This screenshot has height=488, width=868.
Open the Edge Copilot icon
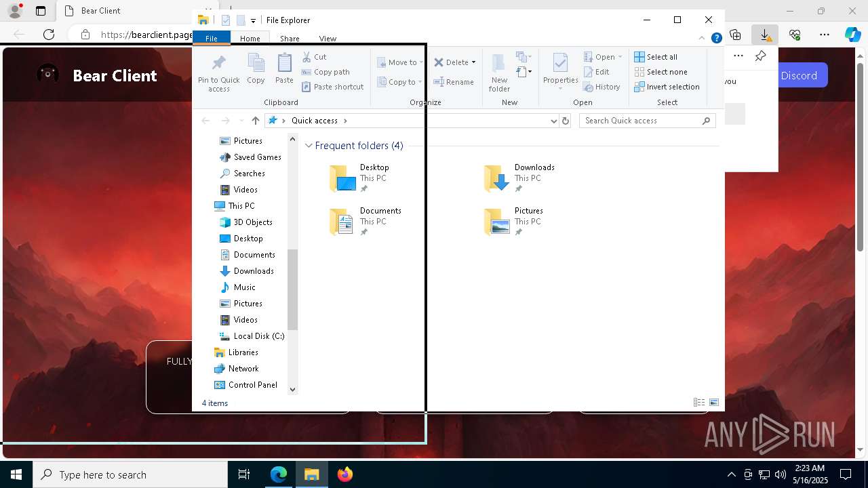click(x=852, y=35)
